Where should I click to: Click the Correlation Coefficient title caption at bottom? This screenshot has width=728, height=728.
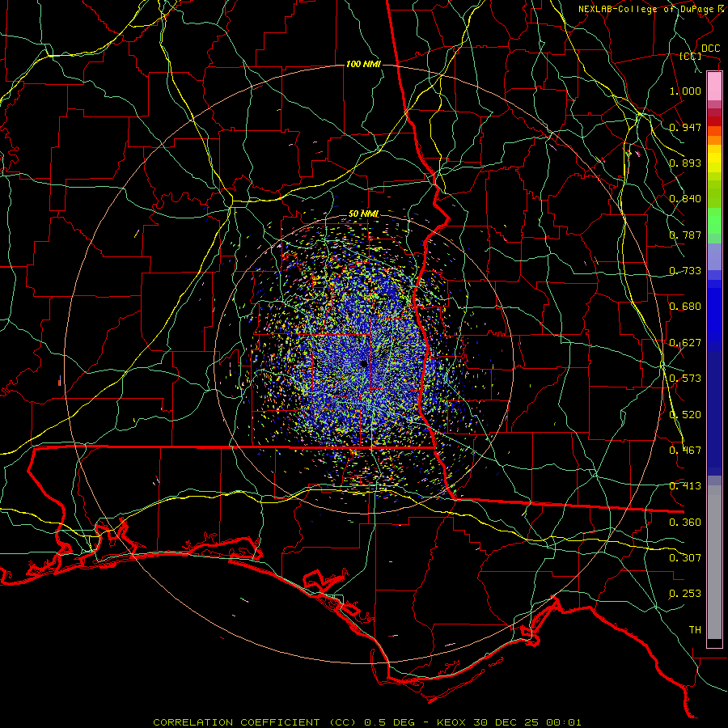coord(367,722)
